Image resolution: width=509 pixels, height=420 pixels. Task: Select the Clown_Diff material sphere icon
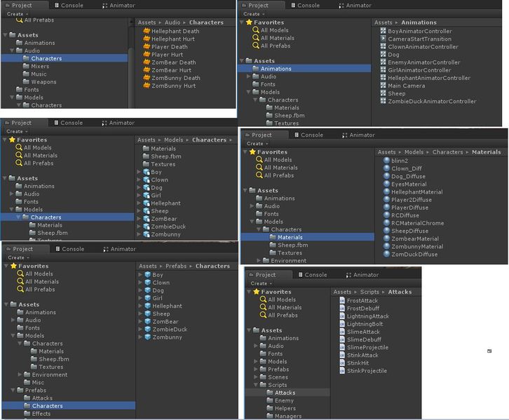(x=386, y=168)
